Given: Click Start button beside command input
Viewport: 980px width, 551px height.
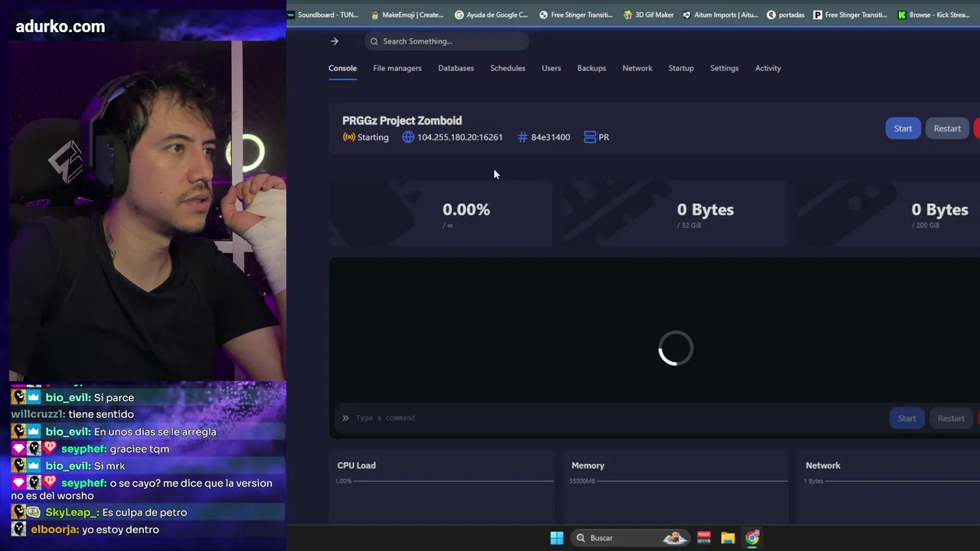Looking at the screenshot, I should 906,418.
